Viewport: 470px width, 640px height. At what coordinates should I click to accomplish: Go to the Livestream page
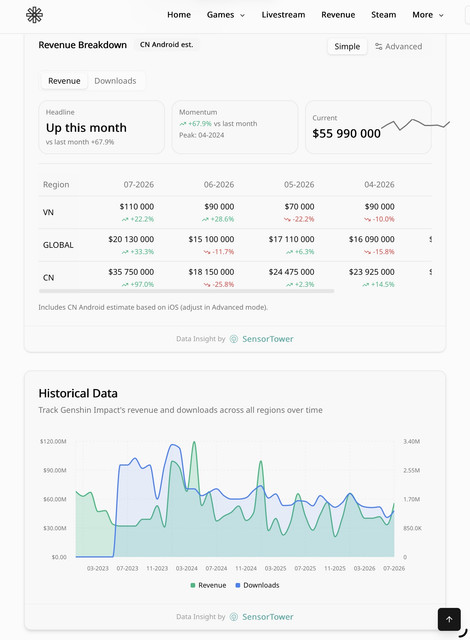(283, 15)
